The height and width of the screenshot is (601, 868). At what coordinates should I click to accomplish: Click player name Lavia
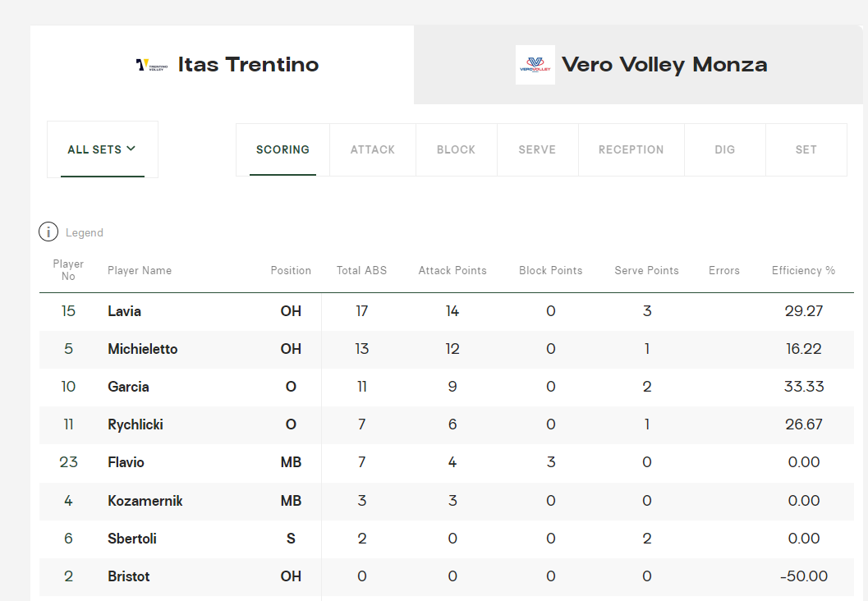click(124, 311)
